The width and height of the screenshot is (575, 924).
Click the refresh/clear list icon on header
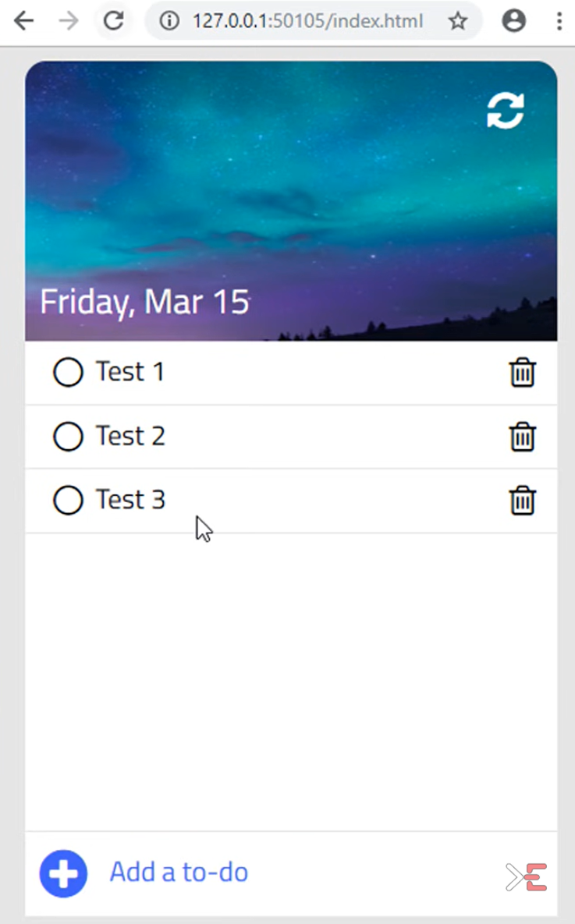click(x=506, y=111)
